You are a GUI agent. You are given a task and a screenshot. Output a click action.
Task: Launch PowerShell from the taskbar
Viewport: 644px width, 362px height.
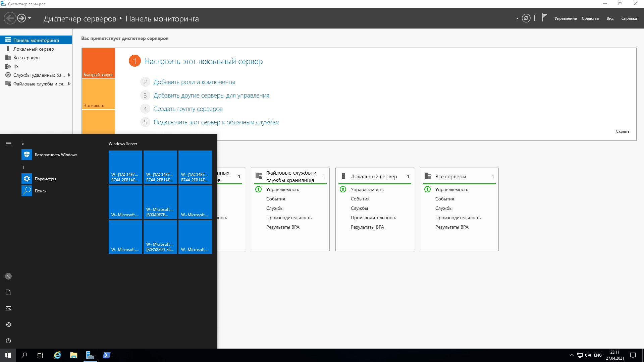click(x=107, y=355)
